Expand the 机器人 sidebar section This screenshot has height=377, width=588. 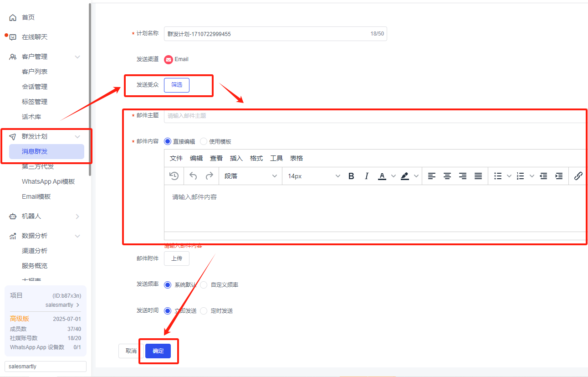click(x=45, y=217)
